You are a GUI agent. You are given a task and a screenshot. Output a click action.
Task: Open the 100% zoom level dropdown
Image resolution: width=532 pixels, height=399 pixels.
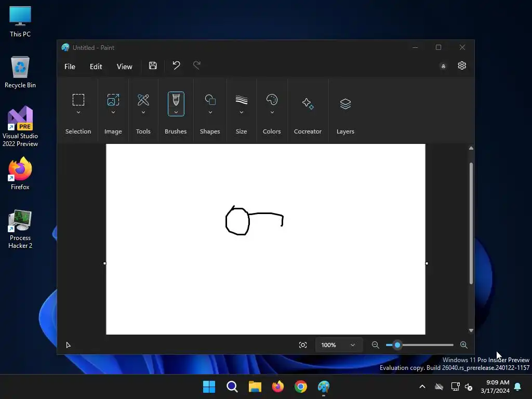pyautogui.click(x=339, y=345)
